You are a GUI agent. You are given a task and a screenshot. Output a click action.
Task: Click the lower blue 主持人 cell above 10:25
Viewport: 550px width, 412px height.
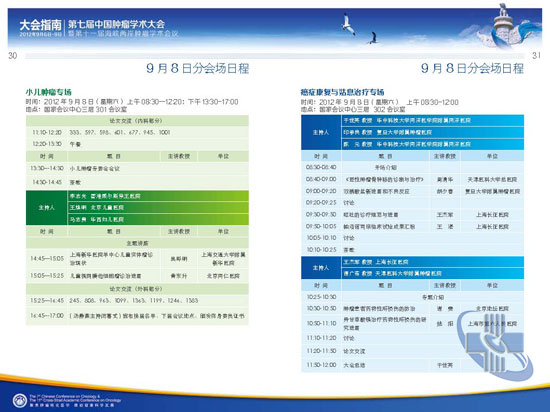[x=321, y=268]
